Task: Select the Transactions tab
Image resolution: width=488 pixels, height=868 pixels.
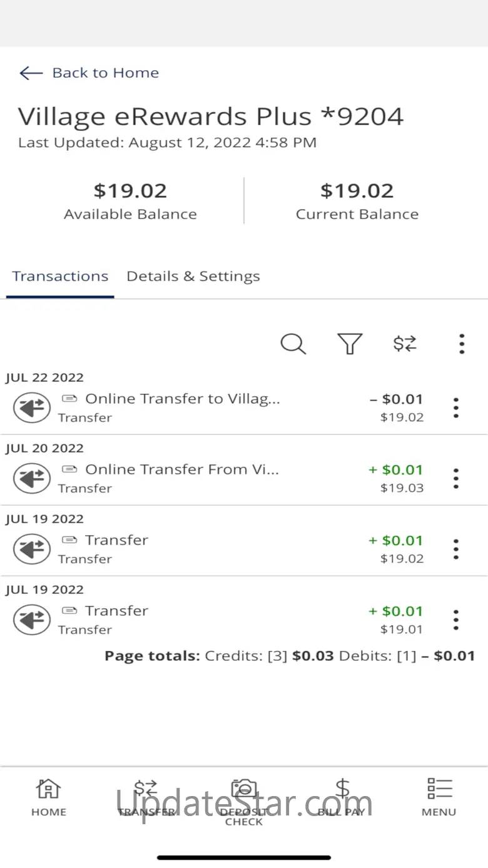Action: pos(60,276)
